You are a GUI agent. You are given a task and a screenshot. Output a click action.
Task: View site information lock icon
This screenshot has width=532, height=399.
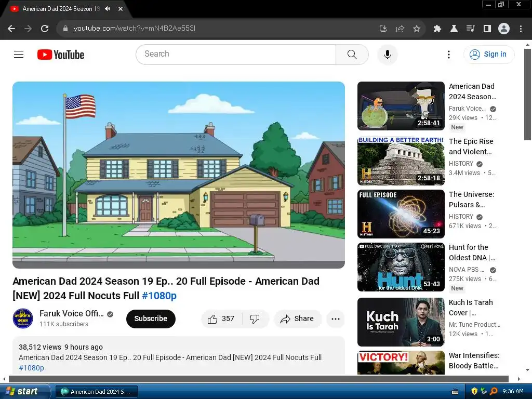point(65,29)
